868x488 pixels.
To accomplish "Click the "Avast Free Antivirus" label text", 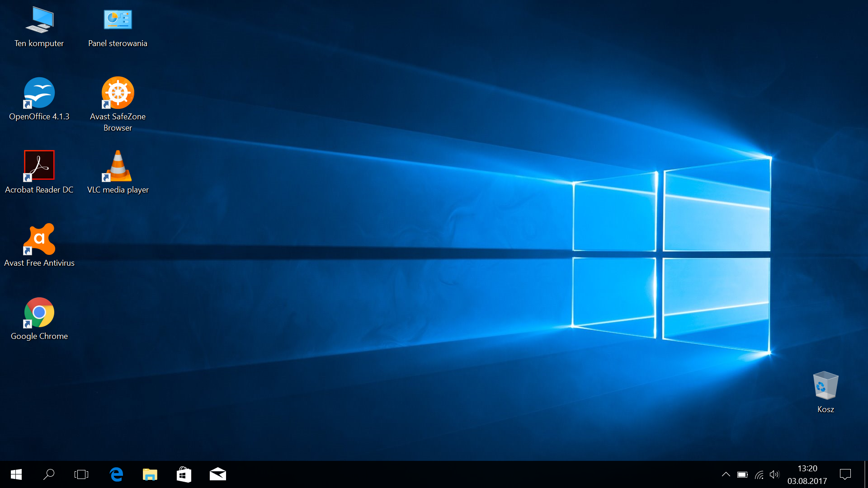I will point(39,263).
